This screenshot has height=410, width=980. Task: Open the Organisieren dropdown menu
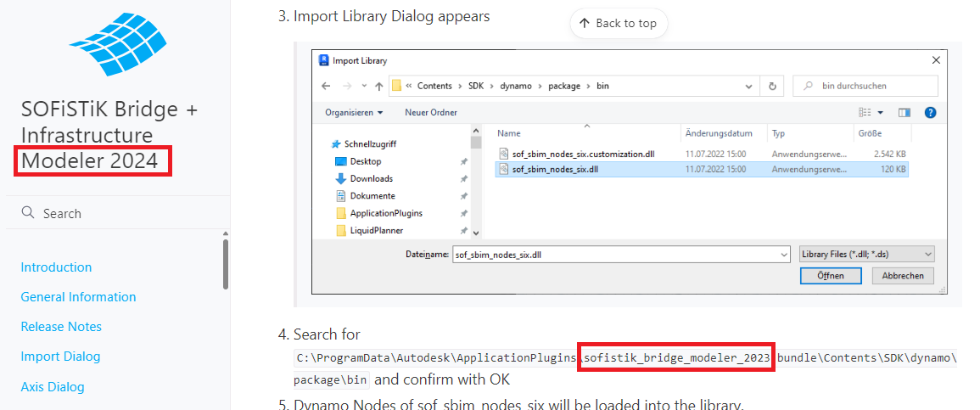[354, 112]
